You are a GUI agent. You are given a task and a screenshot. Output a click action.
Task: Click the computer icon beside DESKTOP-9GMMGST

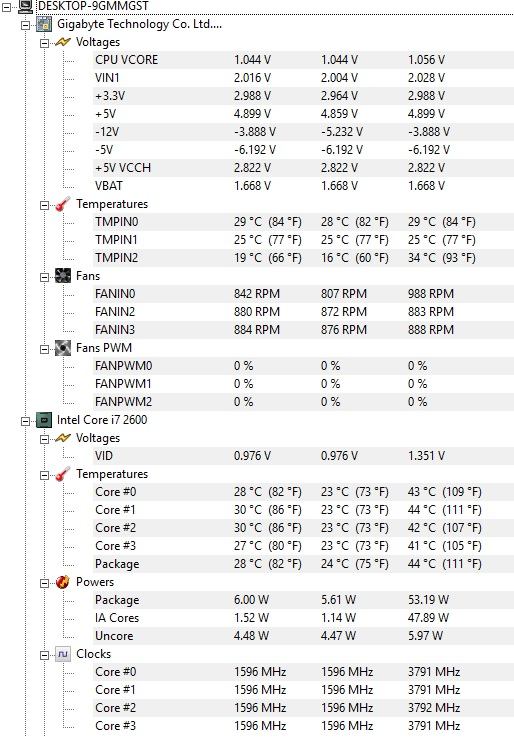[x=26, y=6]
